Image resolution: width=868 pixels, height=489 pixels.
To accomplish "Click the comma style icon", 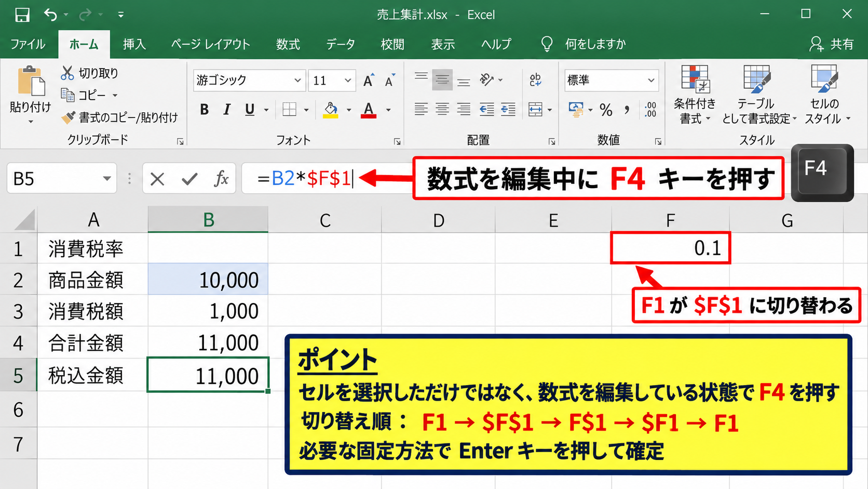I will [x=627, y=110].
